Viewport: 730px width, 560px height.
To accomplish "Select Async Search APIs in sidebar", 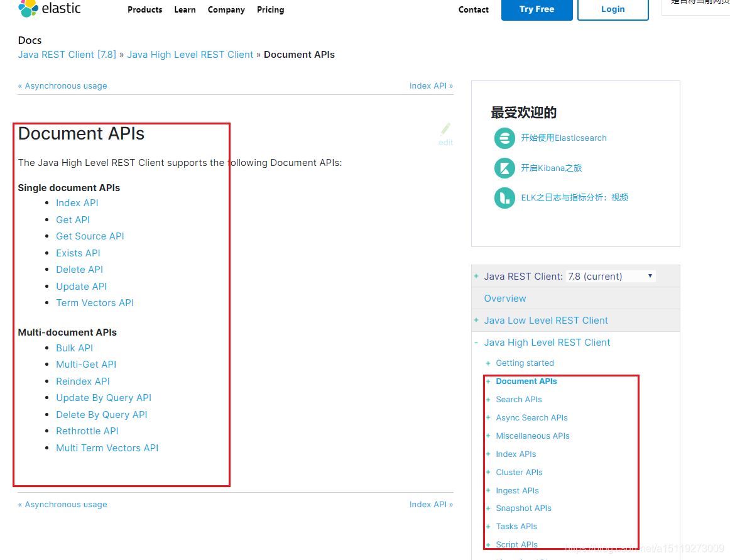I will (x=531, y=417).
